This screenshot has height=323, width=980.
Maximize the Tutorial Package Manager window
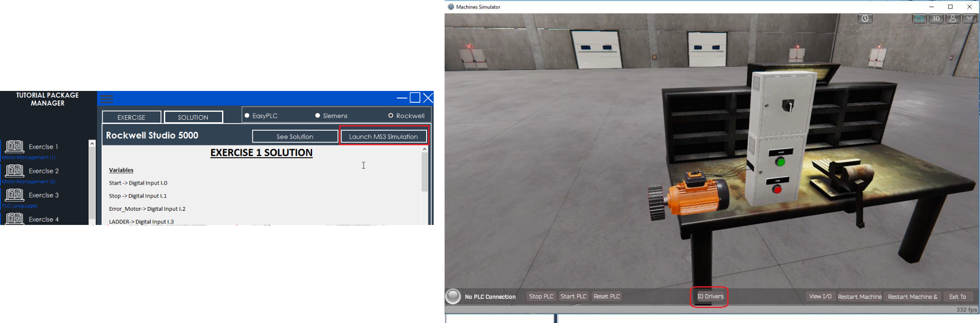(415, 98)
